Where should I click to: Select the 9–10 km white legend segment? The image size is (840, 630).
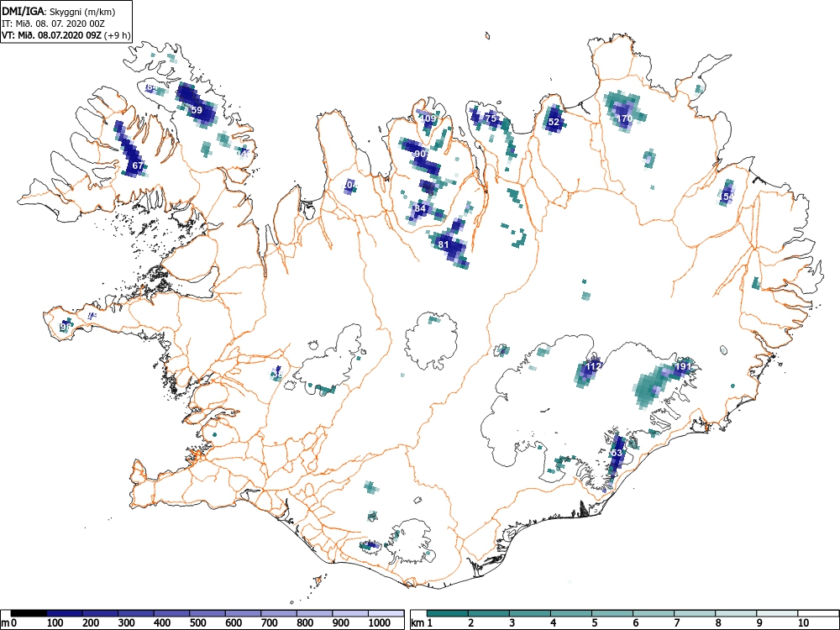click(x=777, y=613)
